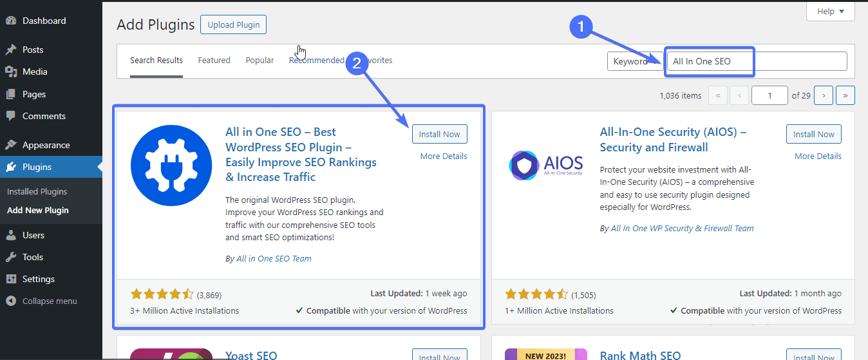Click the Pages icon in sidebar
868x360 pixels.
11,94
